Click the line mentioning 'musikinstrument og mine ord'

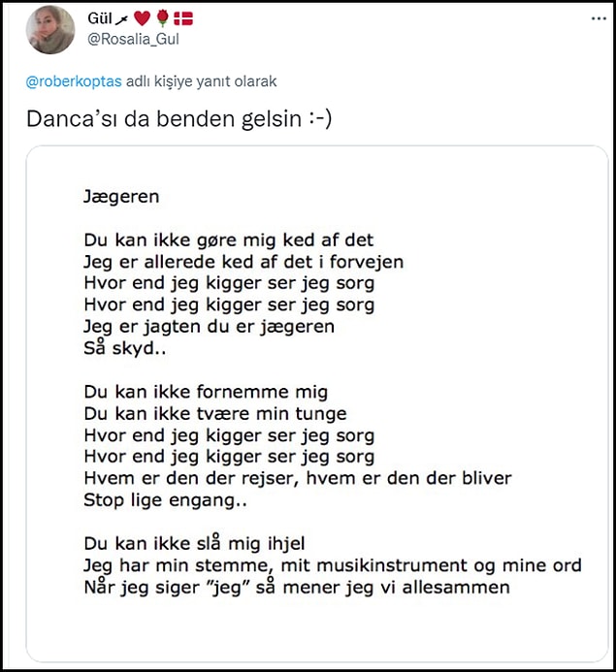coord(332,565)
